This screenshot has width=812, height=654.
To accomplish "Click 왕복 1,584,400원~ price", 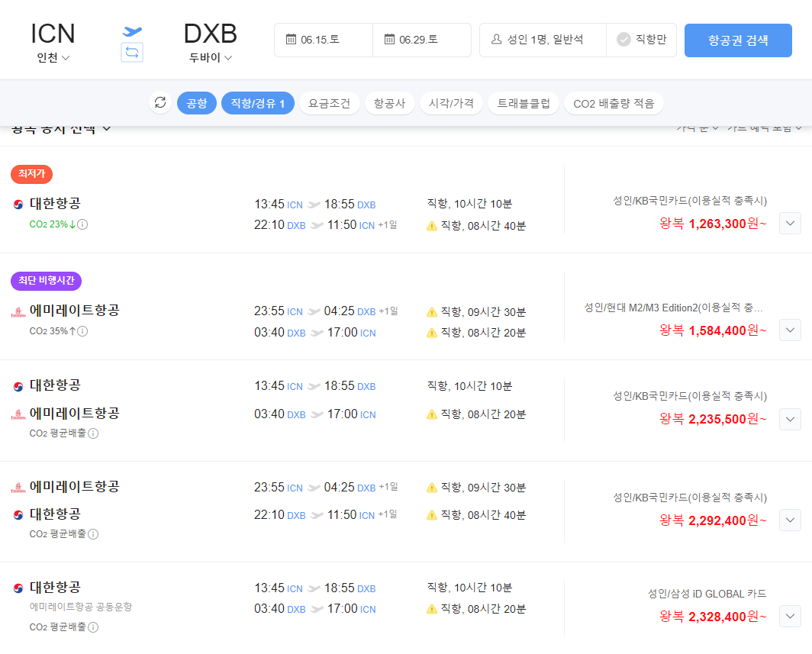I will (713, 330).
